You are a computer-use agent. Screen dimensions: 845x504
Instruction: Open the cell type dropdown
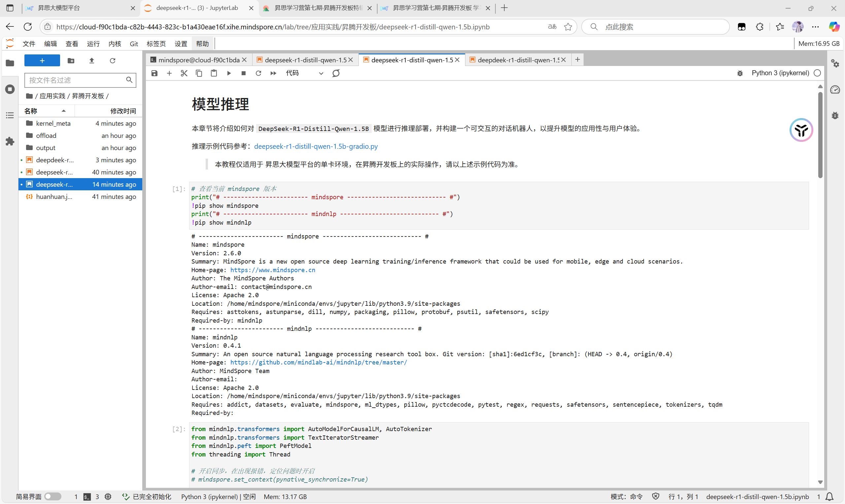(x=304, y=73)
